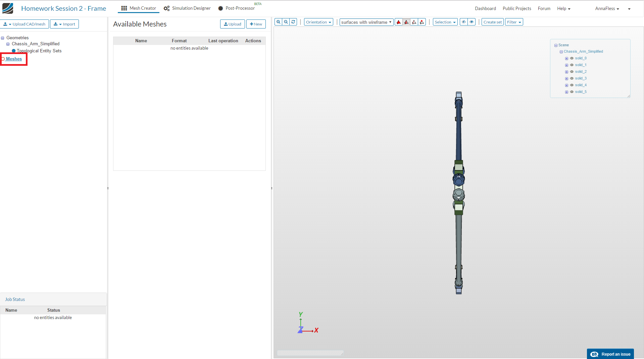Toggle visibility of solid_1
644x359 pixels.
coord(572,65)
